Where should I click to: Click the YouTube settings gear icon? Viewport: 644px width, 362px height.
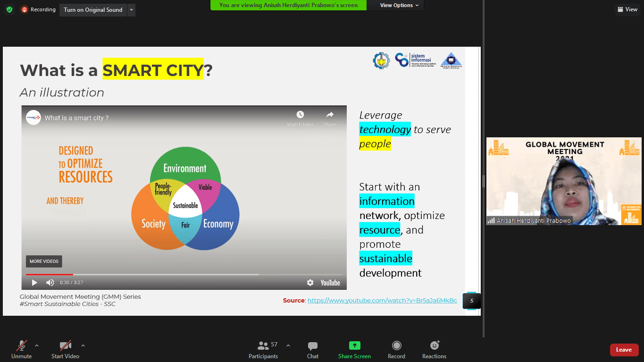tap(310, 283)
